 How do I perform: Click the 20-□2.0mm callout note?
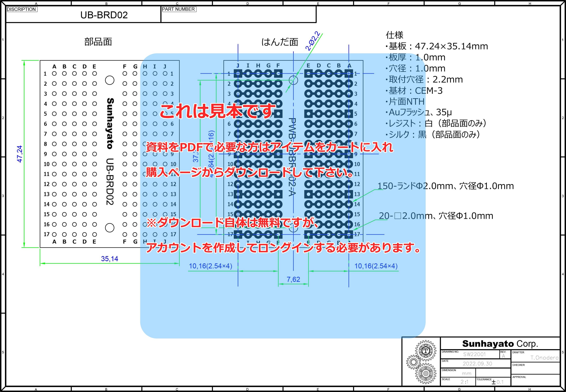[x=436, y=216]
